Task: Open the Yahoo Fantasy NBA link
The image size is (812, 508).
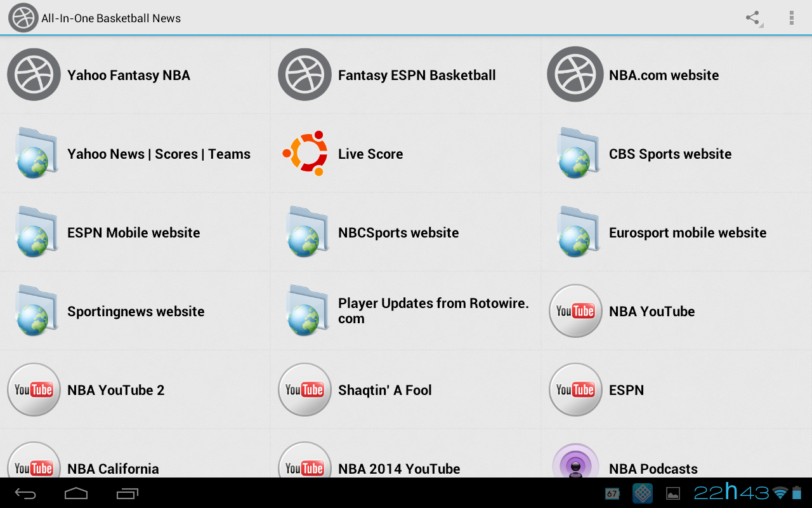Action: coord(129,75)
